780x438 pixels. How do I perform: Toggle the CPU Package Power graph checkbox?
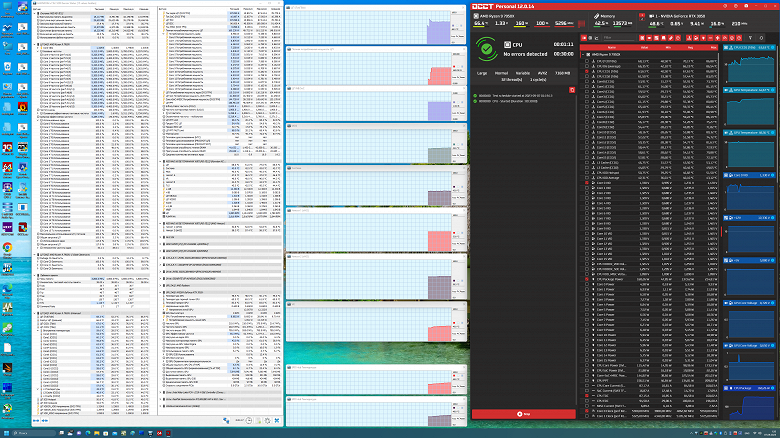click(586, 279)
